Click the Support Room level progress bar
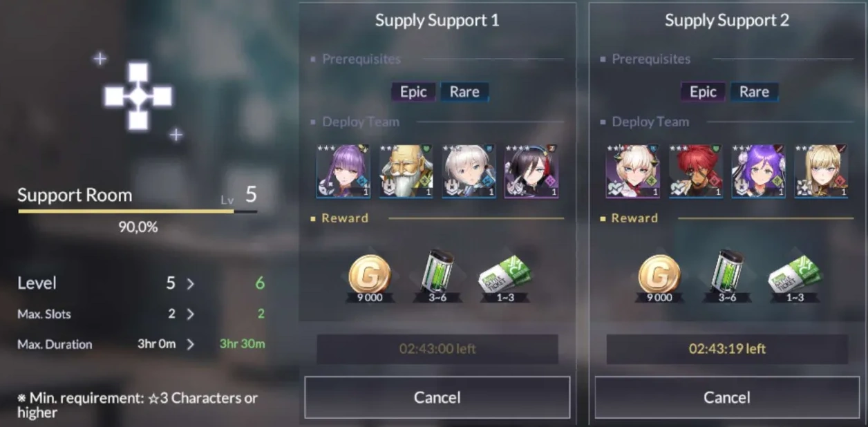Image resolution: width=868 pixels, height=427 pixels. [138, 211]
